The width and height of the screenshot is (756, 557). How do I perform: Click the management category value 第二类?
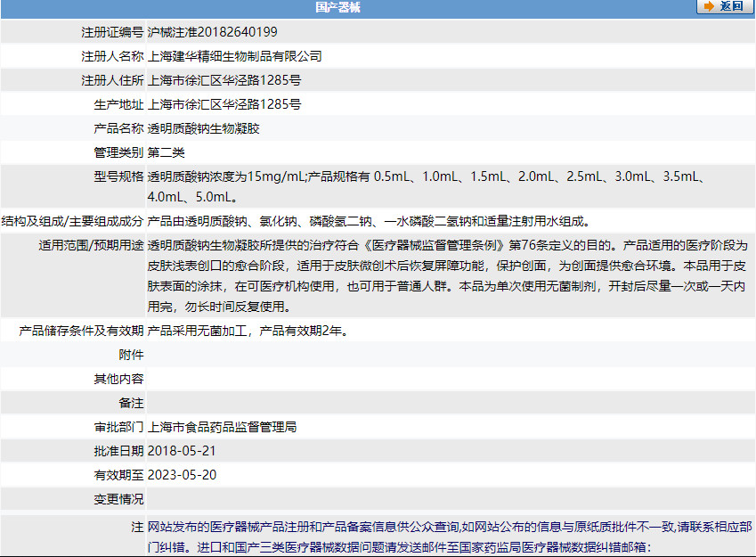point(166,152)
